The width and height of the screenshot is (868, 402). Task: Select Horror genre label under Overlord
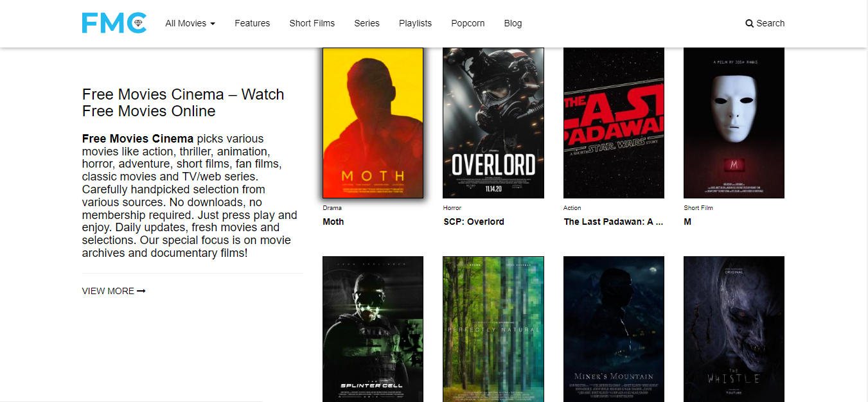(452, 208)
